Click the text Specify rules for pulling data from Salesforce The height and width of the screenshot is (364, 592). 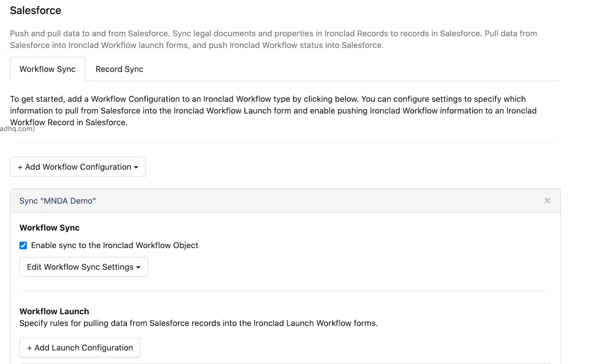(x=198, y=323)
